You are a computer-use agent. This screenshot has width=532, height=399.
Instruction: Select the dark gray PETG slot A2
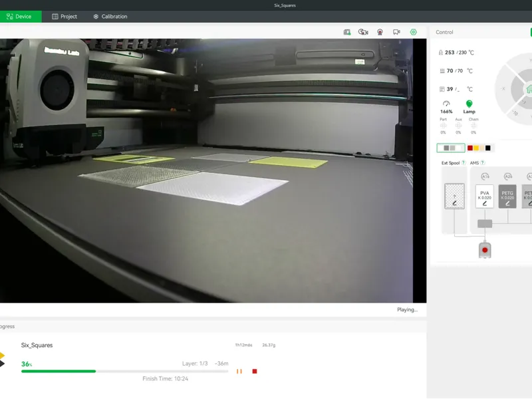pos(507,196)
